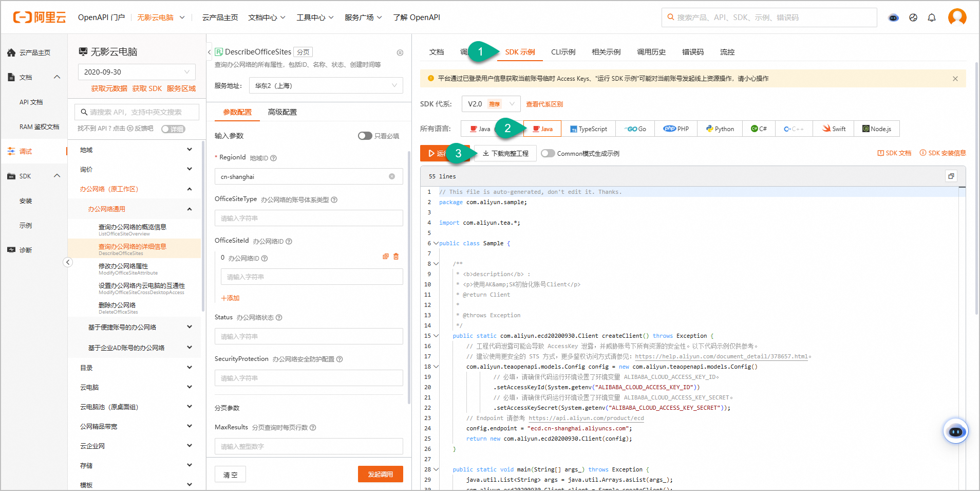Screen dimensions: 980x491
Task: Go to cloud product home in sidebar
Action: (29, 52)
